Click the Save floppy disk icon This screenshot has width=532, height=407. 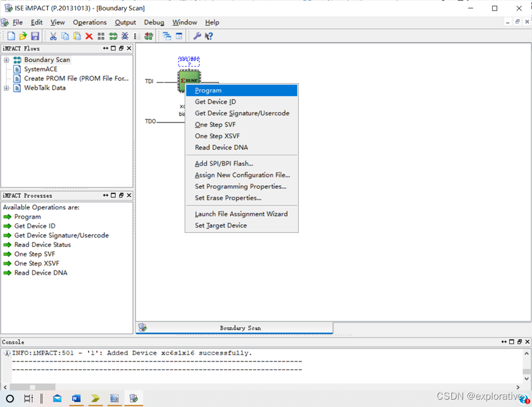35,36
